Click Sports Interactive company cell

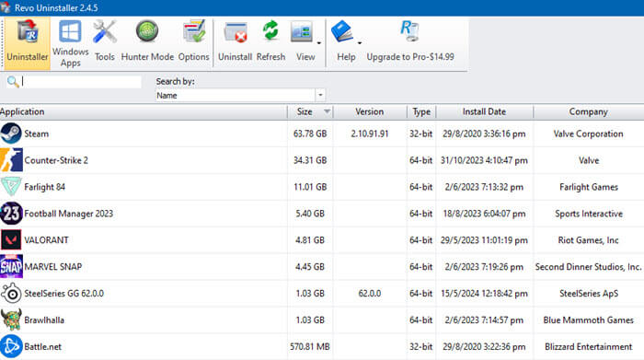(589, 214)
